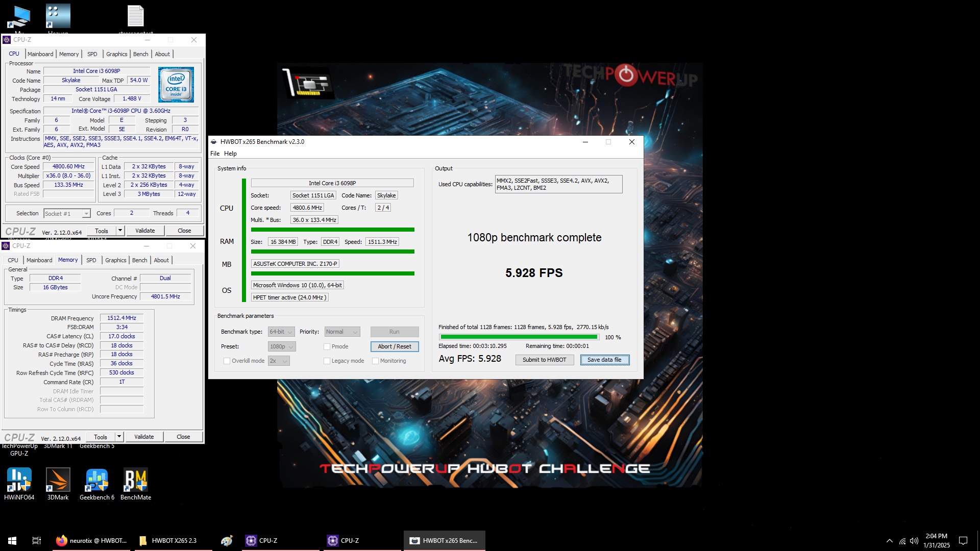Open the text file icon on desktop
The height and width of the screenshot is (551, 980).
[x=136, y=18]
